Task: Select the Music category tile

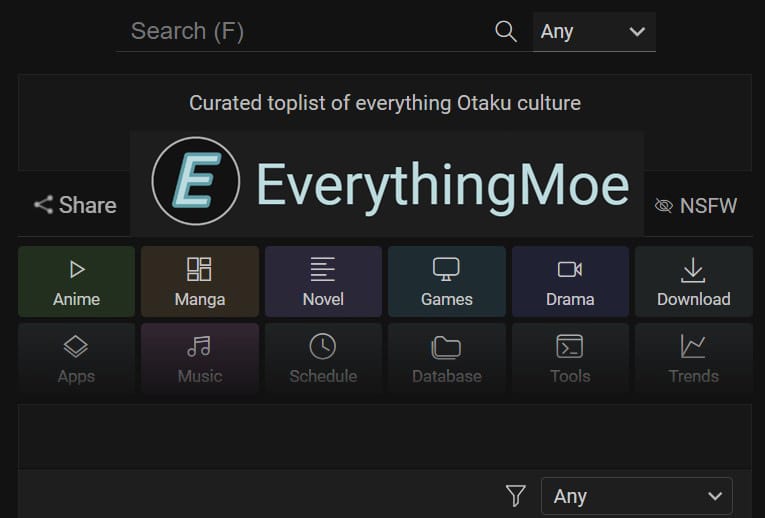Action: (x=200, y=359)
